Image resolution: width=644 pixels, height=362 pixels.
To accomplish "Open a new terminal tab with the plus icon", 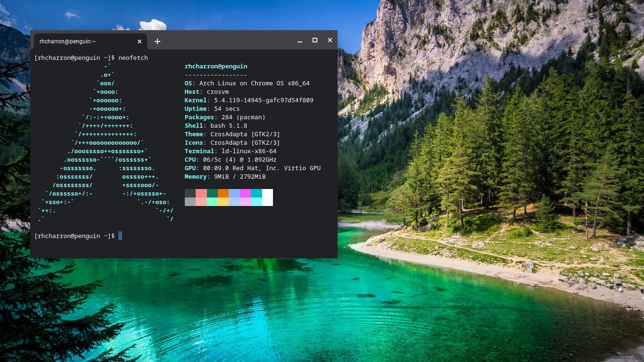I will (x=157, y=41).
